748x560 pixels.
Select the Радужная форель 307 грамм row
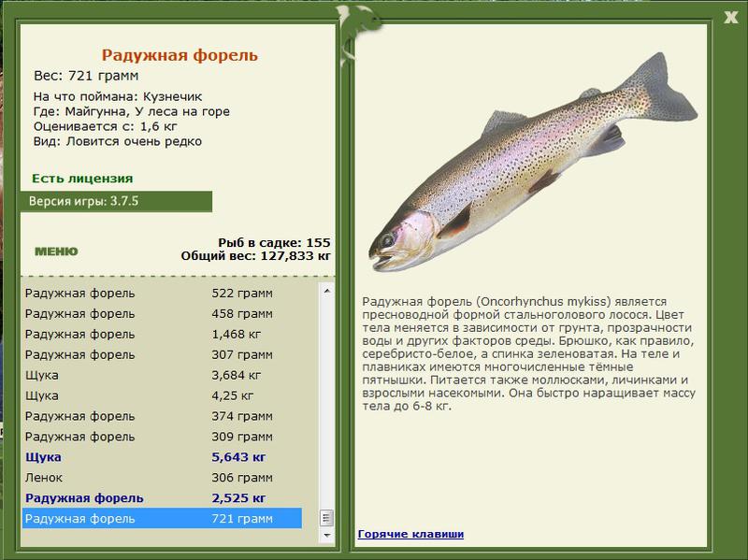click(162, 355)
